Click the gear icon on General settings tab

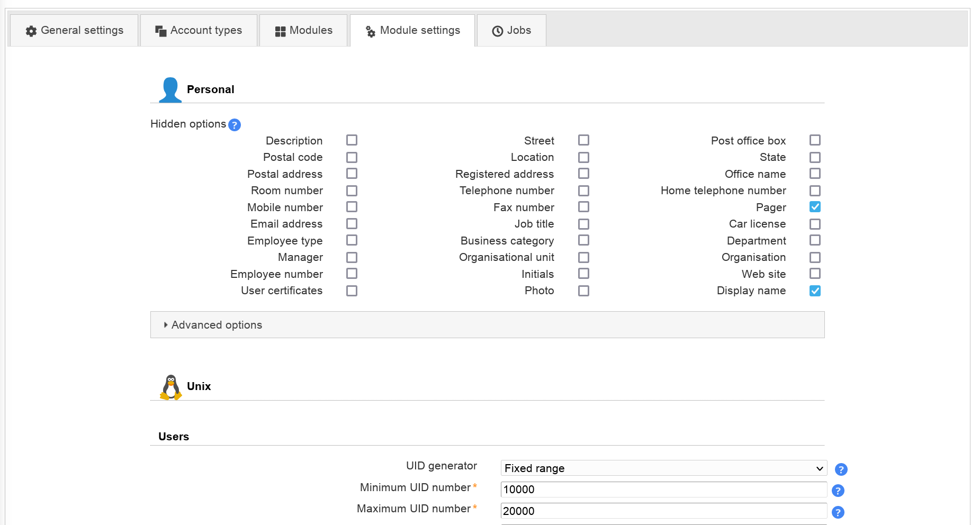click(x=31, y=31)
